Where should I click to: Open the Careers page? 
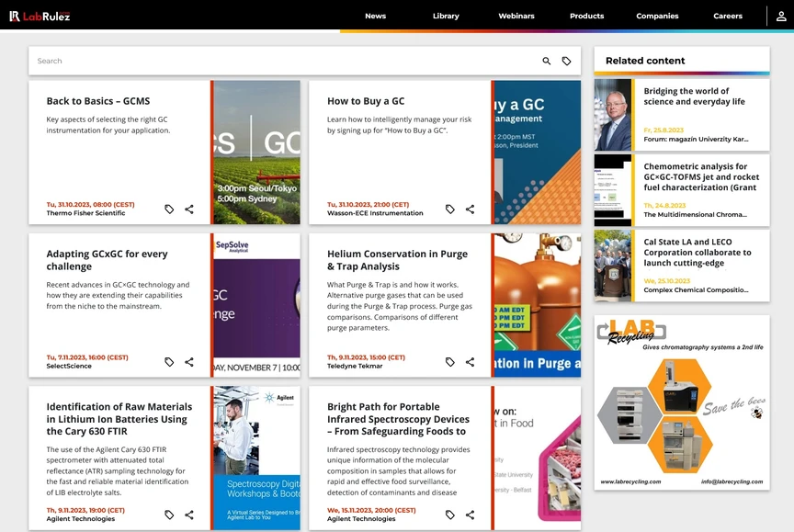point(727,17)
